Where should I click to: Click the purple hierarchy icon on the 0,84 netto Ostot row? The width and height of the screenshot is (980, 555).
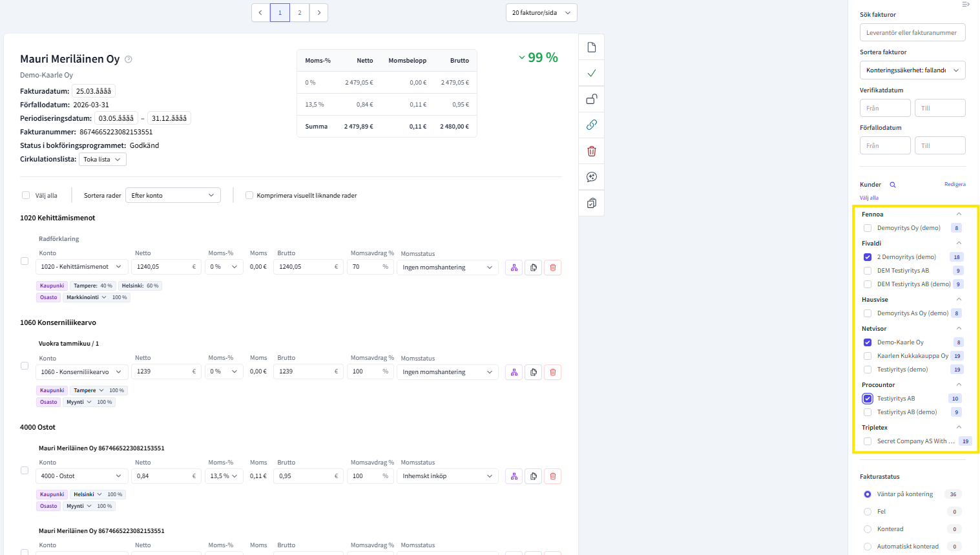coord(514,476)
